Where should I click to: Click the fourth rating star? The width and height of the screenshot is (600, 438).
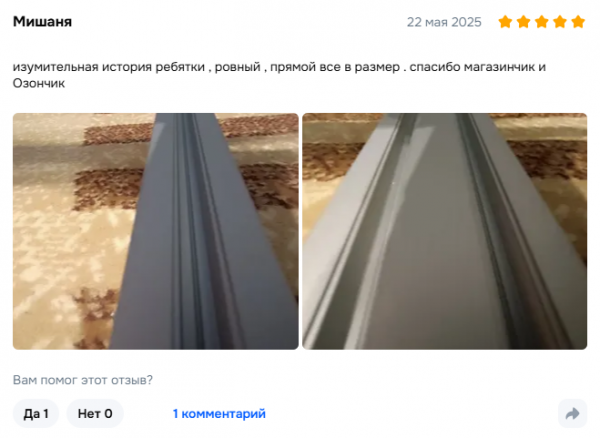(x=560, y=22)
